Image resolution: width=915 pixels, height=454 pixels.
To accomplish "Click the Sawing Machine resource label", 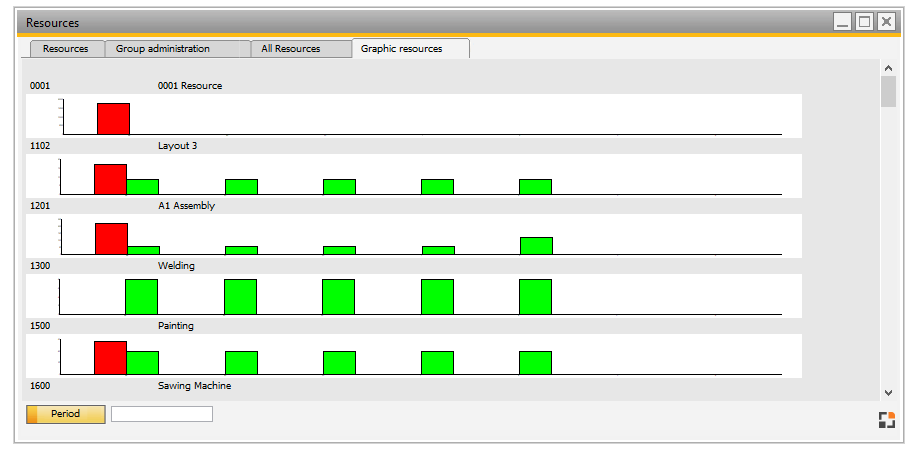I will pyautogui.click(x=194, y=385).
